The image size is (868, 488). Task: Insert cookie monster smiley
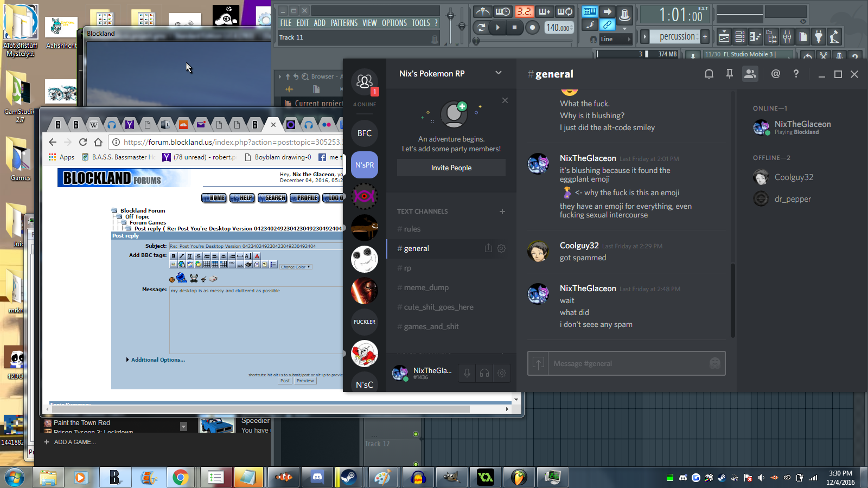point(181,278)
